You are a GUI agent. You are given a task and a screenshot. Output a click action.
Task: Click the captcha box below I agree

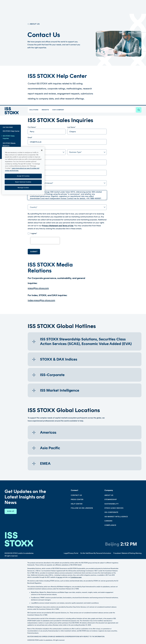pyautogui.click(x=45, y=241)
